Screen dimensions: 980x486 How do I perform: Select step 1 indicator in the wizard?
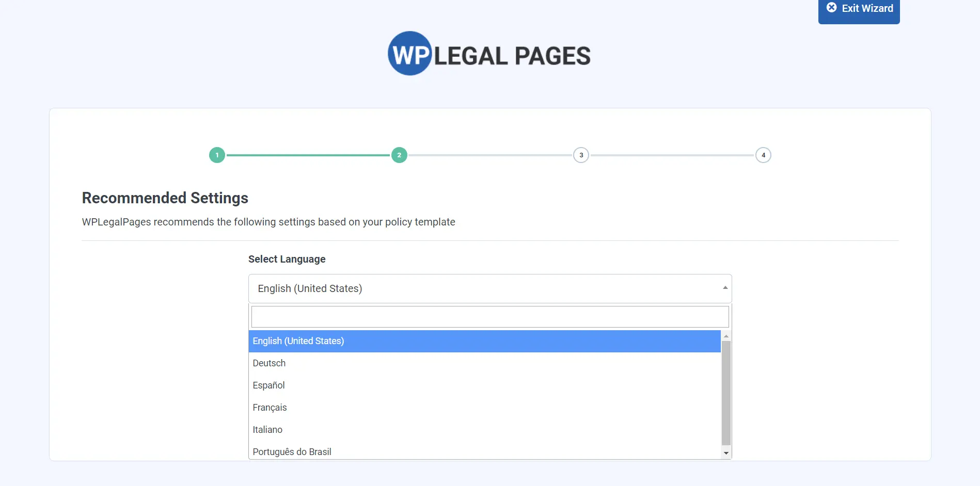tap(217, 155)
